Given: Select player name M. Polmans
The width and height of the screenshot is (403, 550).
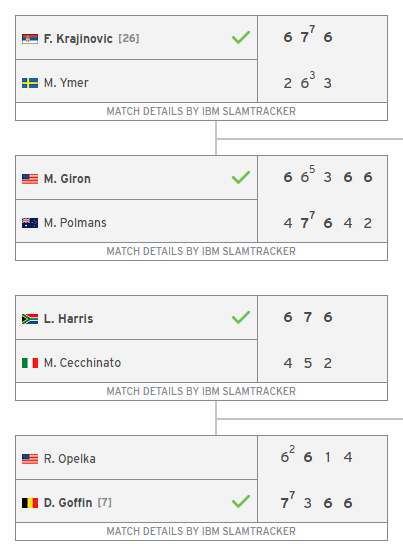Looking at the screenshot, I should (x=75, y=223).
